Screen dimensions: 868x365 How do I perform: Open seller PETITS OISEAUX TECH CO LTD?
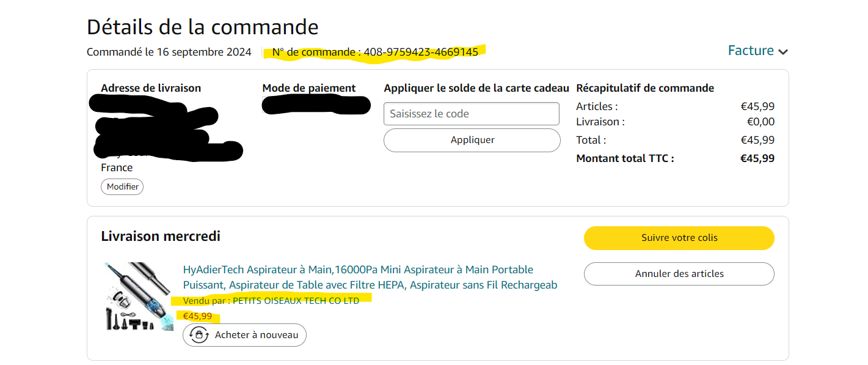[296, 300]
